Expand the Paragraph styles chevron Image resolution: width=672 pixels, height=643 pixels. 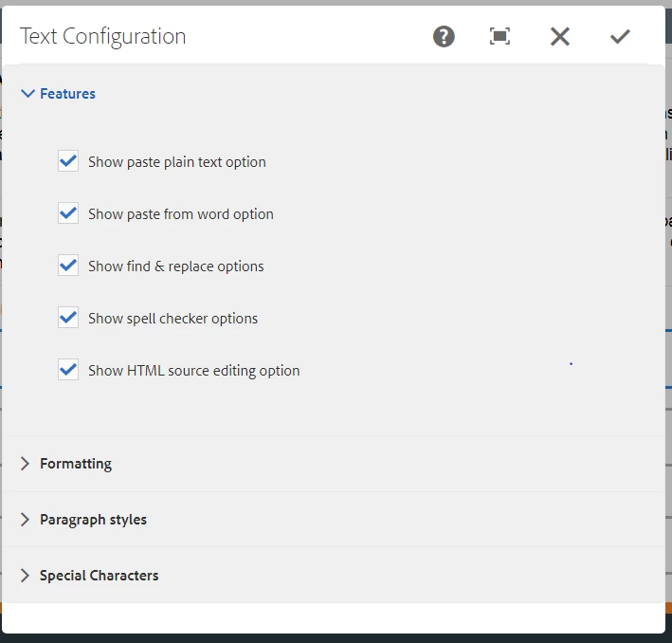[26, 520]
